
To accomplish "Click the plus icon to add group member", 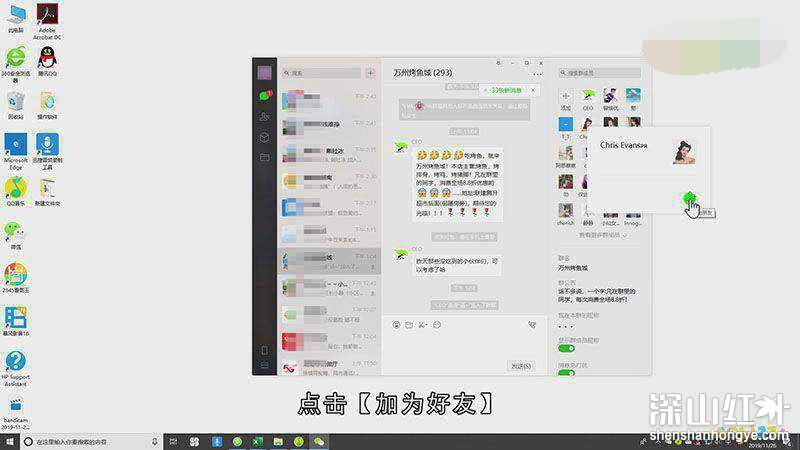I will pos(566,95).
